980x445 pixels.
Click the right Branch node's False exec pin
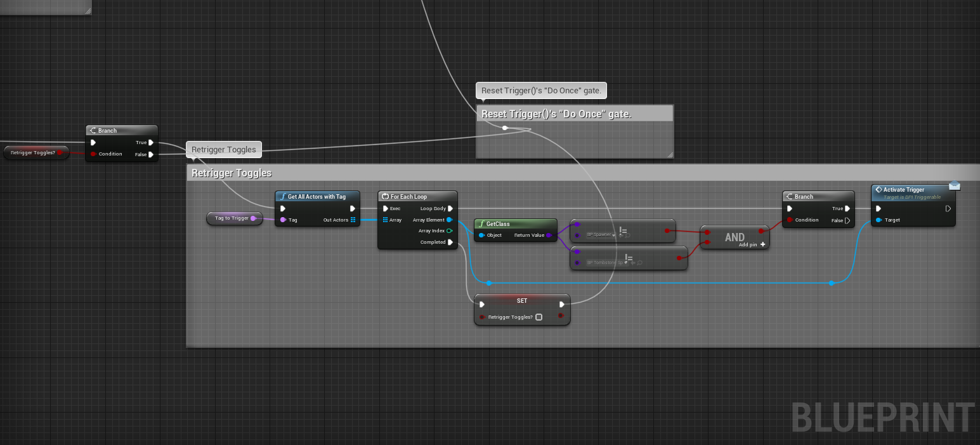point(847,220)
